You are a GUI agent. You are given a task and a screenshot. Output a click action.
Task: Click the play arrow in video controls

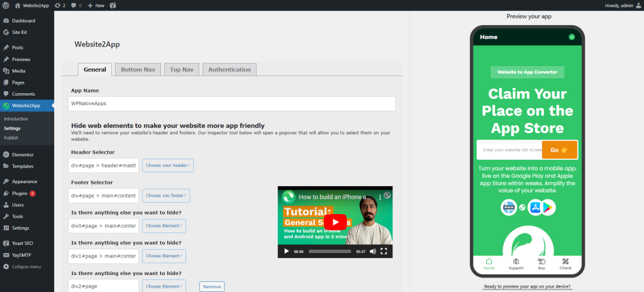point(286,251)
